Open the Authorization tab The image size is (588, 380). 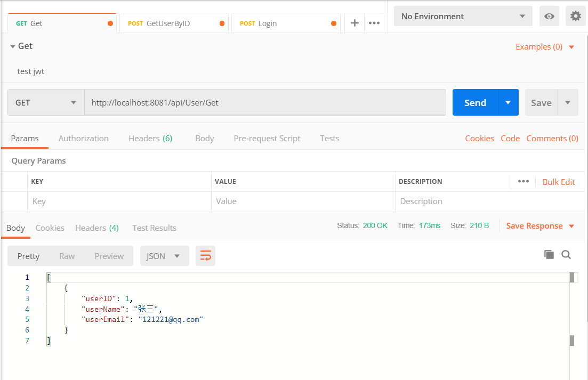(x=83, y=138)
